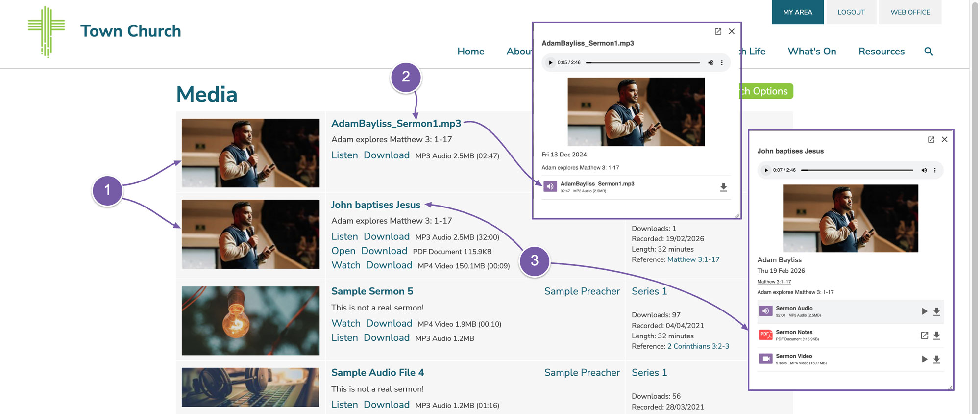Seek on John baptises Jesus progress bar
Viewport: 980px width, 414px height.
[857, 170]
